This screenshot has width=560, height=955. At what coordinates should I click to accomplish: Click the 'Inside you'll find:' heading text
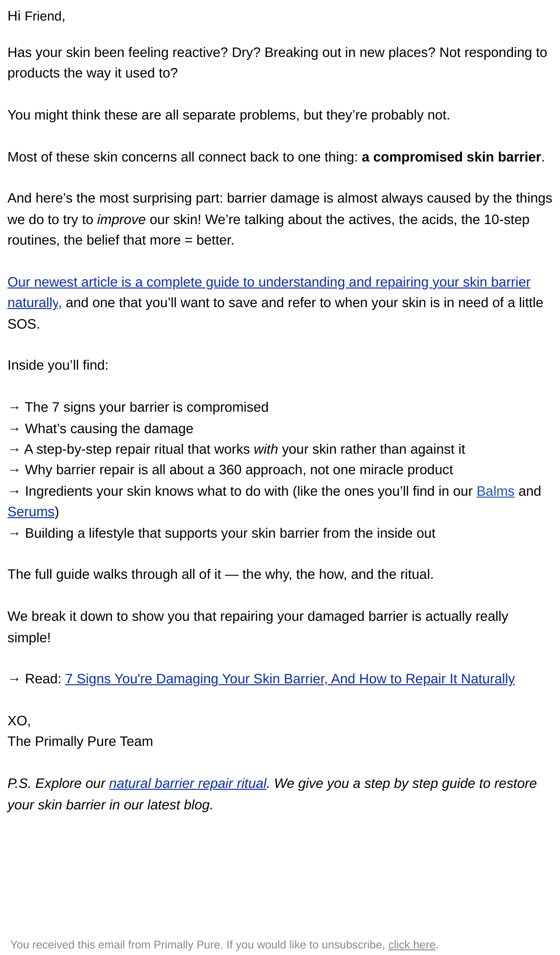[x=58, y=365]
